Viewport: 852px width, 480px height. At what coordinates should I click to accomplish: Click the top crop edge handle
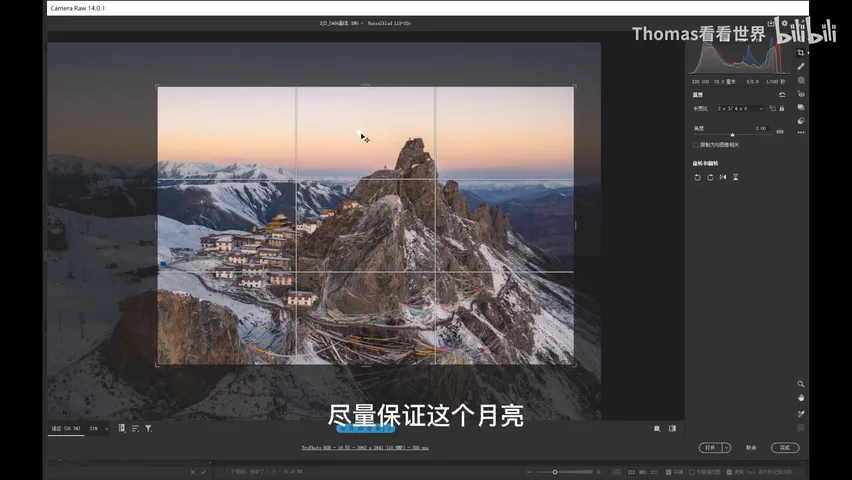[366, 85]
